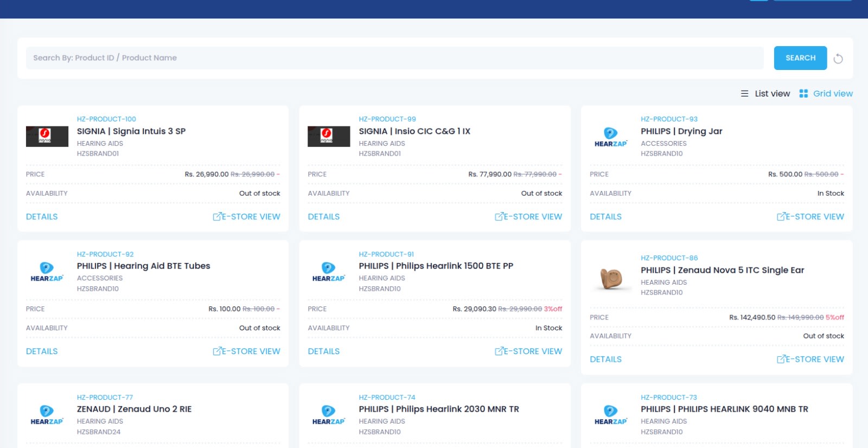Click the blue SEARCH button
This screenshot has height=448, width=868.
pos(800,58)
